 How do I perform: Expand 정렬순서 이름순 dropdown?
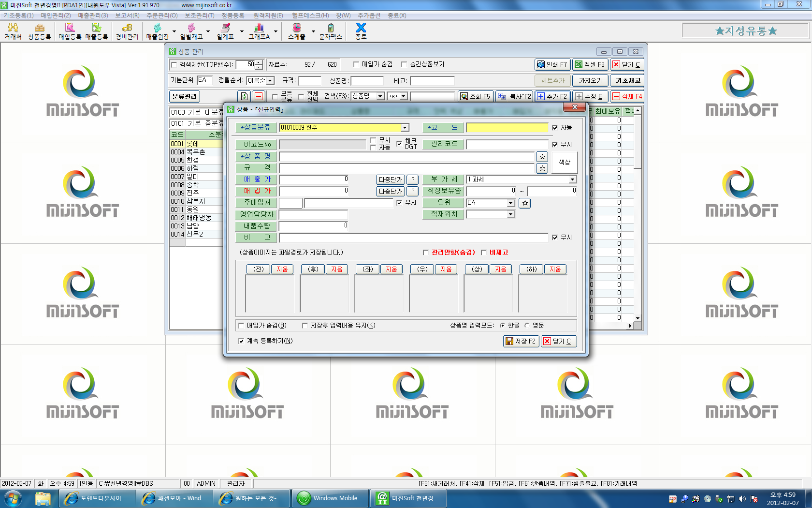(x=271, y=81)
